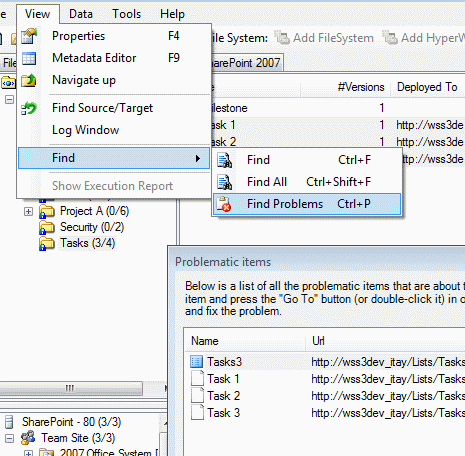This screenshot has width=465, height=456.
Task: Click the Team Site users icon
Action: coord(28,438)
